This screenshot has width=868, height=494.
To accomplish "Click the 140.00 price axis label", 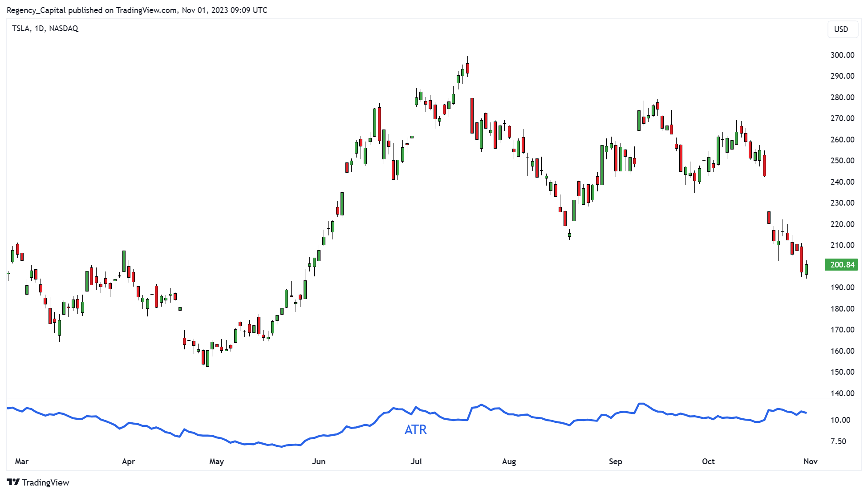I will [x=842, y=393].
